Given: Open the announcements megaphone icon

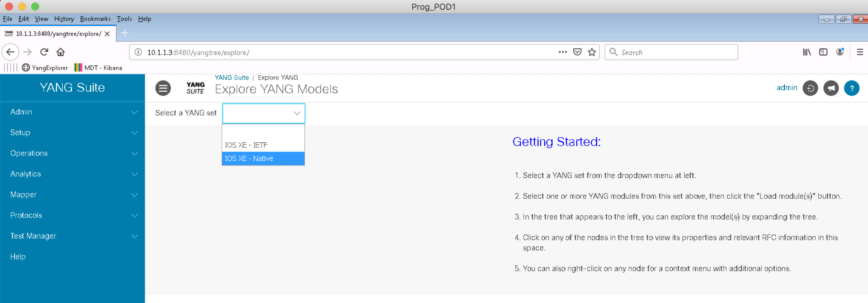Looking at the screenshot, I should tap(831, 88).
